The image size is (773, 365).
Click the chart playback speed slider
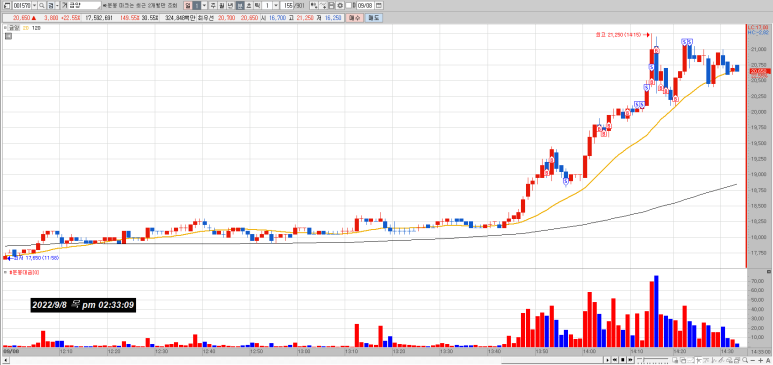(x=652, y=360)
